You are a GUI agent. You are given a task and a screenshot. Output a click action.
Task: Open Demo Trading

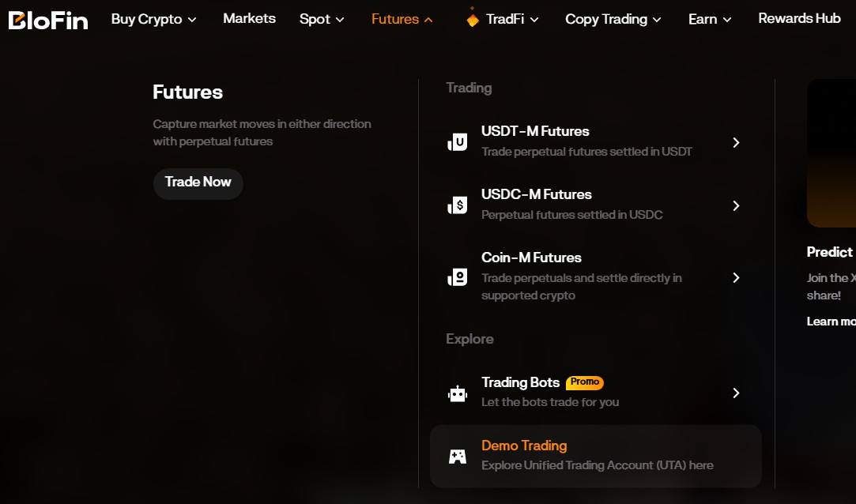click(596, 456)
